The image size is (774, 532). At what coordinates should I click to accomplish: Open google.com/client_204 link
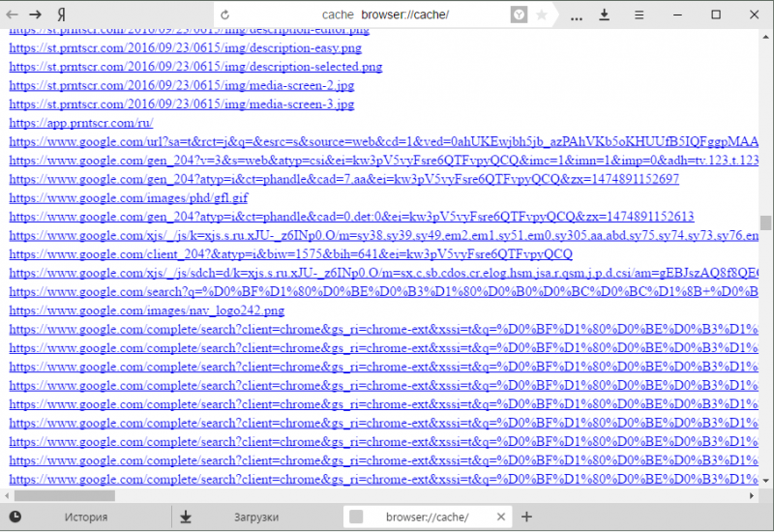291,254
